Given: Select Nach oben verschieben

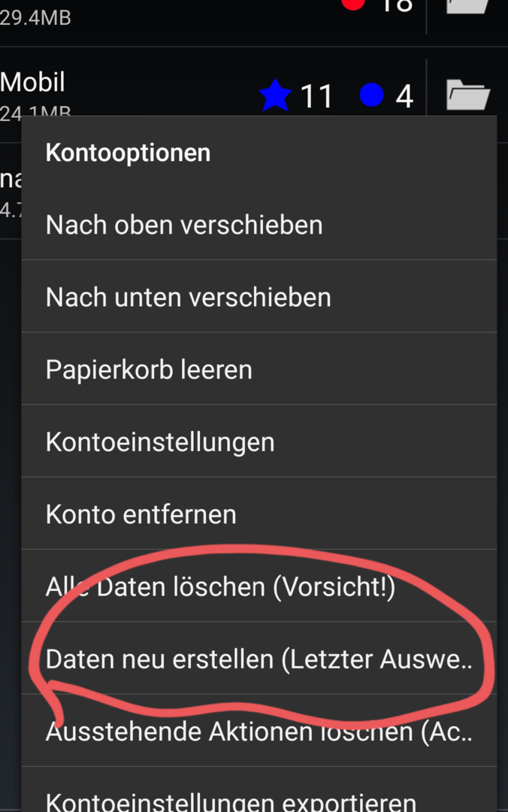Looking at the screenshot, I should click(259, 225).
